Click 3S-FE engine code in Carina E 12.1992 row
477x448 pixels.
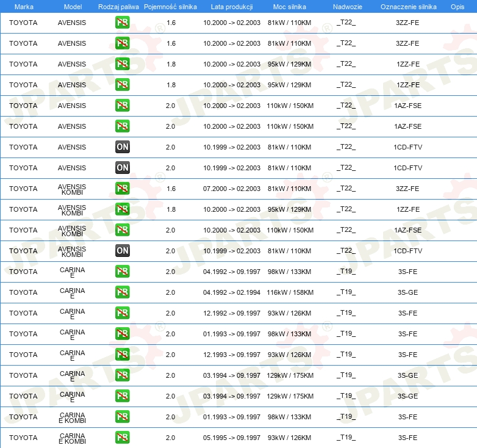(x=407, y=313)
